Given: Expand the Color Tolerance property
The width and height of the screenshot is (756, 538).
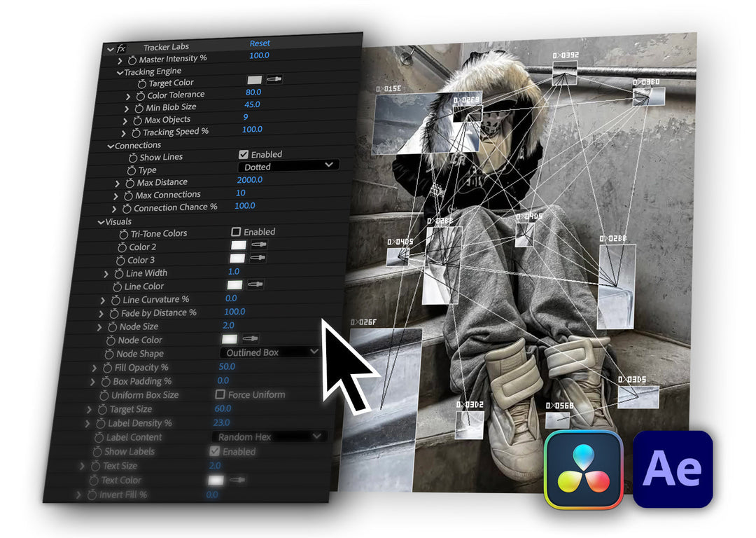Looking at the screenshot, I should point(128,96).
